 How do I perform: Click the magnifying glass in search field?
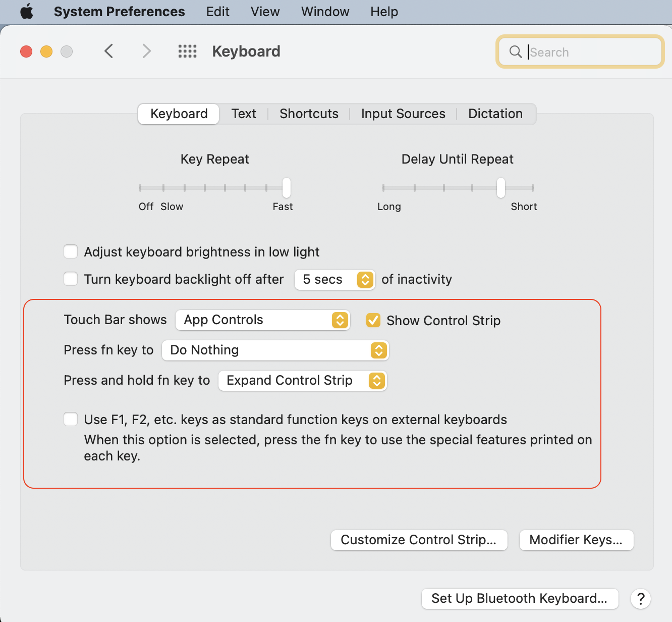pos(515,51)
